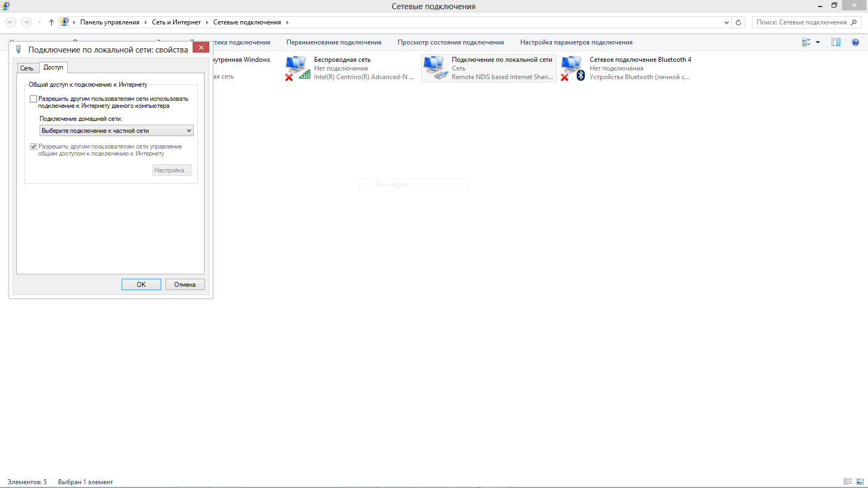Click the Выбран 1 элемент status text
Image resolution: width=868 pixels, height=488 pixels.
pos(86,482)
